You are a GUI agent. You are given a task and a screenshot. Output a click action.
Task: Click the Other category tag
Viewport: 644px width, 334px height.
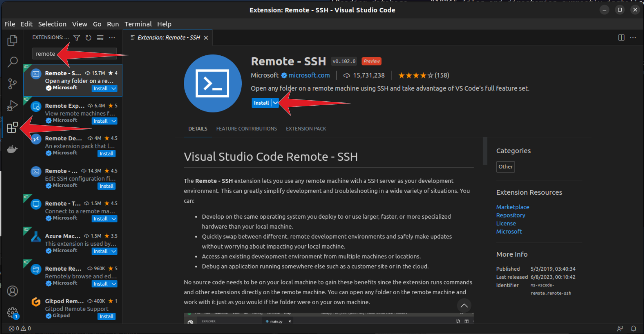[505, 167]
